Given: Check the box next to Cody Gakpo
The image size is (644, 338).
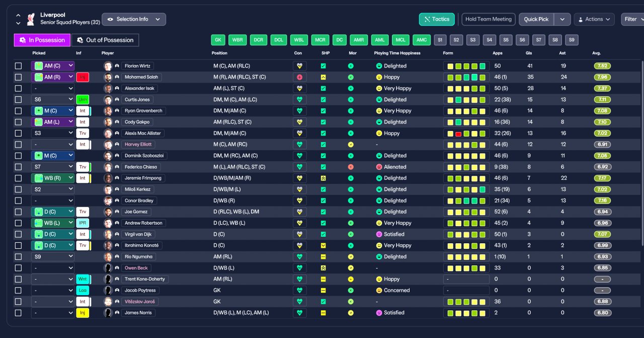Looking at the screenshot, I should coord(19,122).
